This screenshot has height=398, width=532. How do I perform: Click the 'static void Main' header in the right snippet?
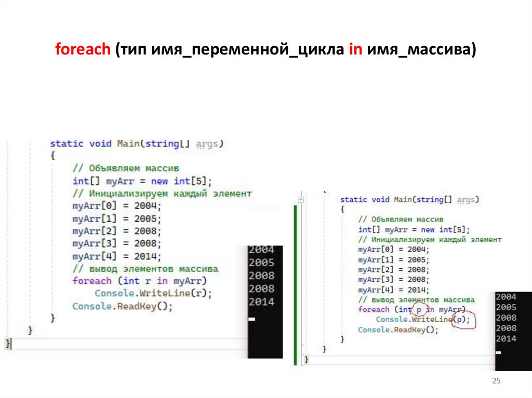(375, 199)
